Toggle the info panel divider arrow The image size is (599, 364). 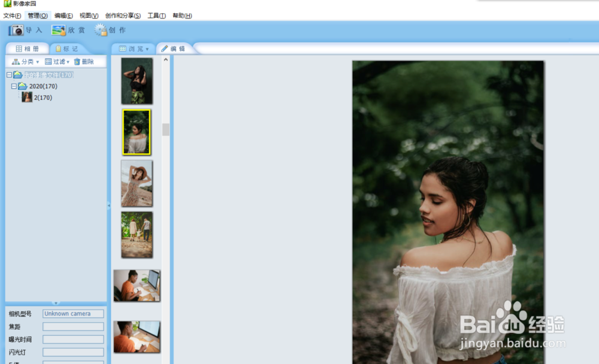coord(56,303)
